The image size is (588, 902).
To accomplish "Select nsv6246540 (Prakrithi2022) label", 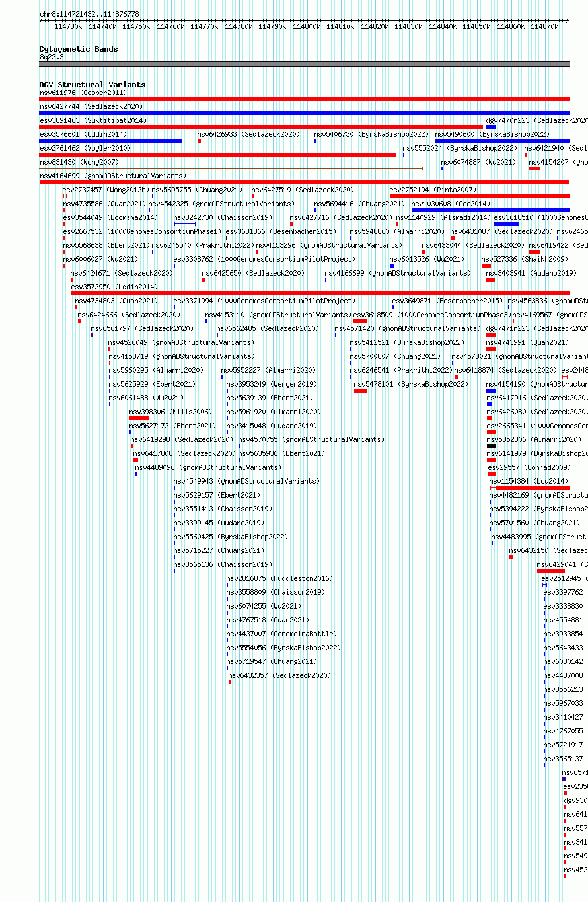I will pyautogui.click(x=203, y=245).
